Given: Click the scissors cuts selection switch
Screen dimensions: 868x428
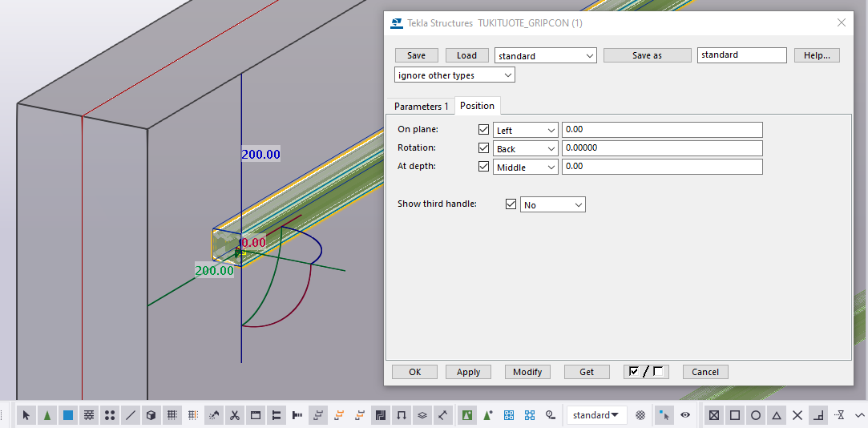Looking at the screenshot, I should point(235,415).
